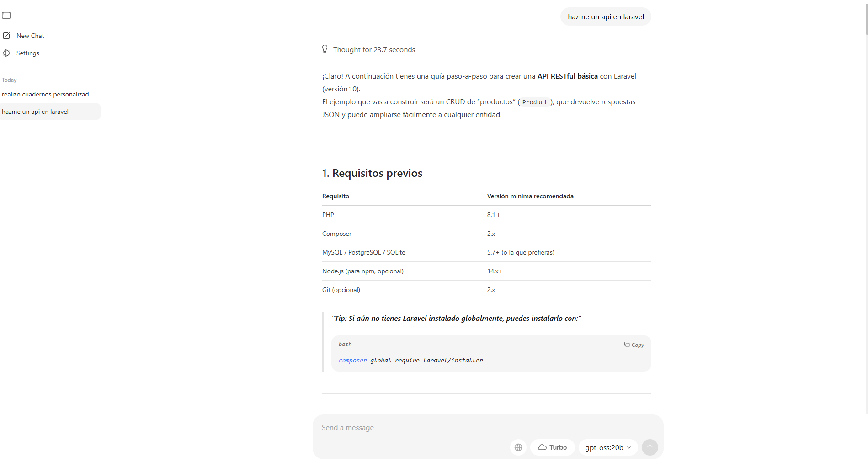Click the Settings gear icon
The image size is (868, 462).
6,53
